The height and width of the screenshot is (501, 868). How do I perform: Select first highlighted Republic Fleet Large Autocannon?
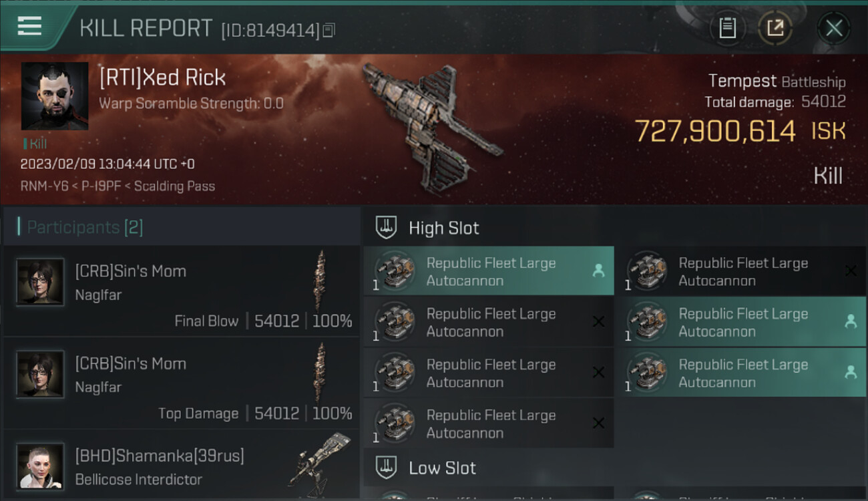click(489, 271)
